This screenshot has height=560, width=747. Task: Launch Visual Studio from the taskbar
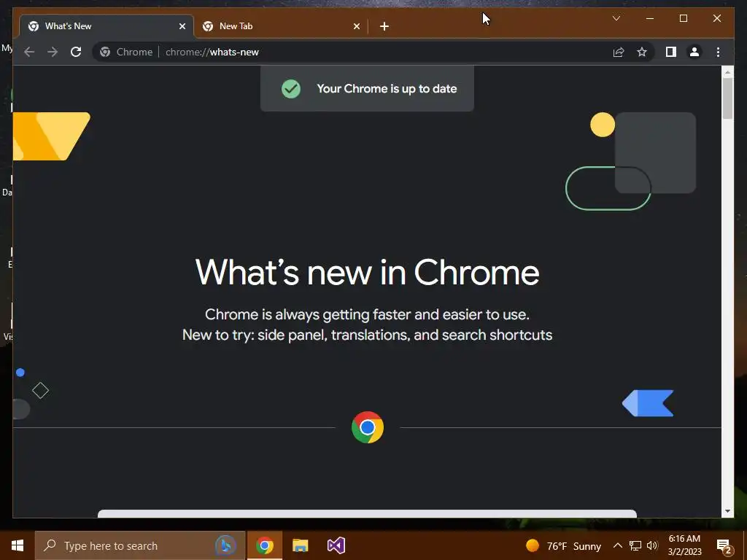coord(336,545)
